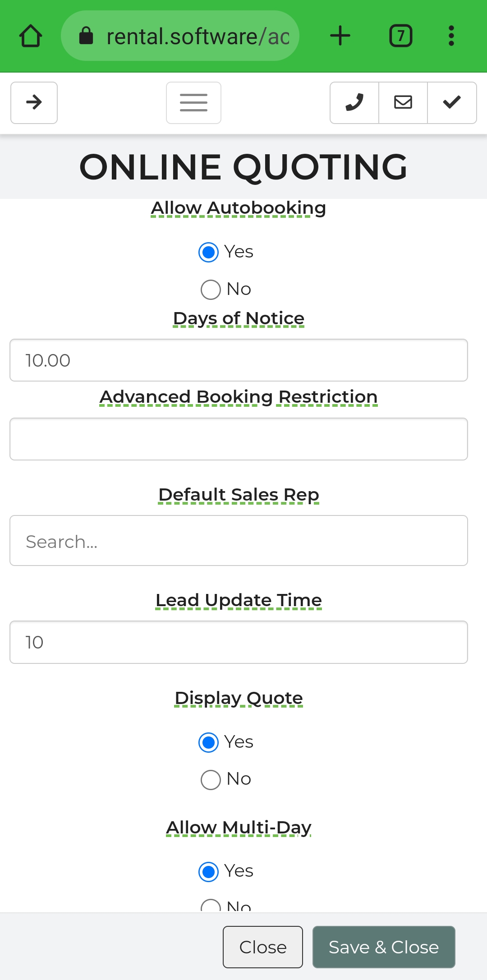Open the browser three-dot menu
Screen dimensions: 487x980
[x=451, y=36]
